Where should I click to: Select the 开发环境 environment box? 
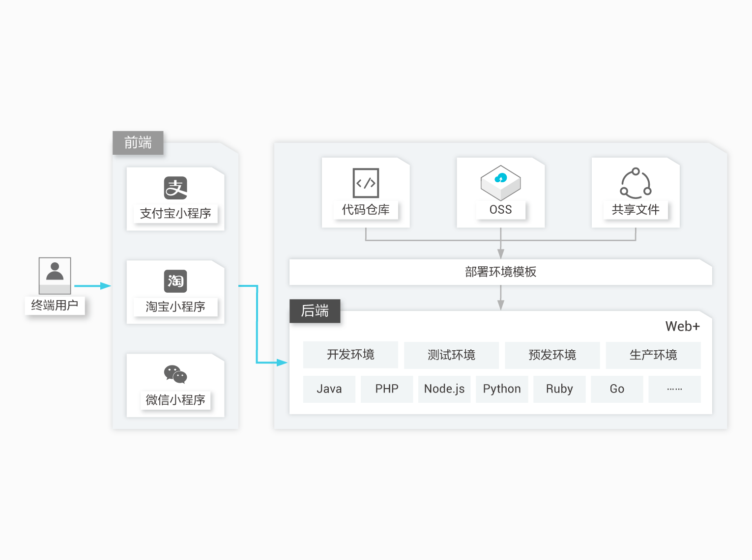point(350,355)
